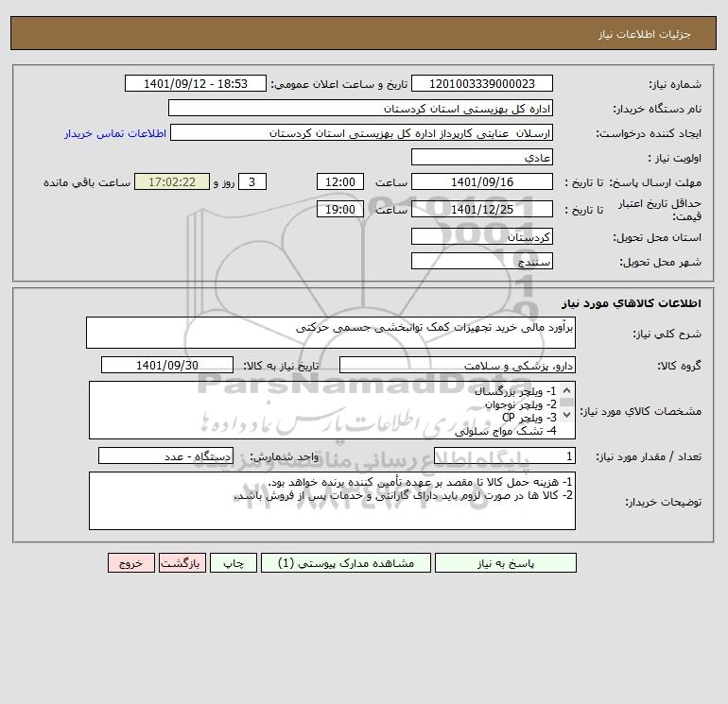Click the 'چاپ' print button
The height and width of the screenshot is (704, 728).
click(x=234, y=563)
